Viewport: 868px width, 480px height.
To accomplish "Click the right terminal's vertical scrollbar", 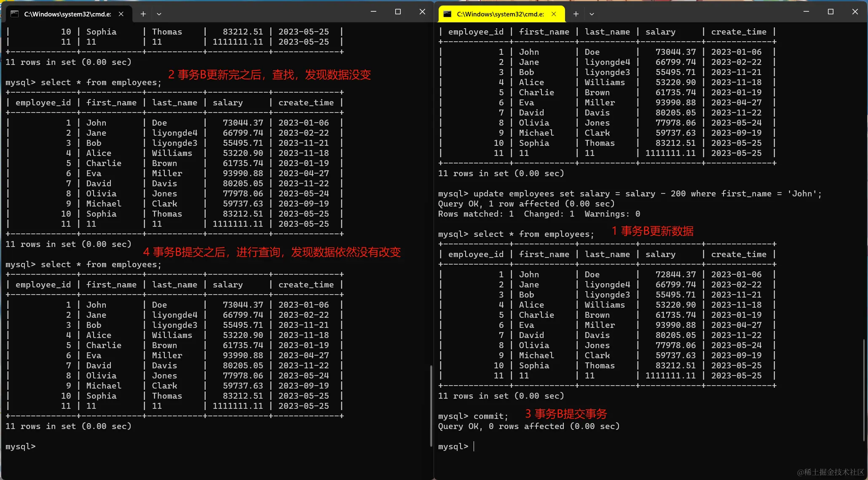I will click(x=863, y=390).
